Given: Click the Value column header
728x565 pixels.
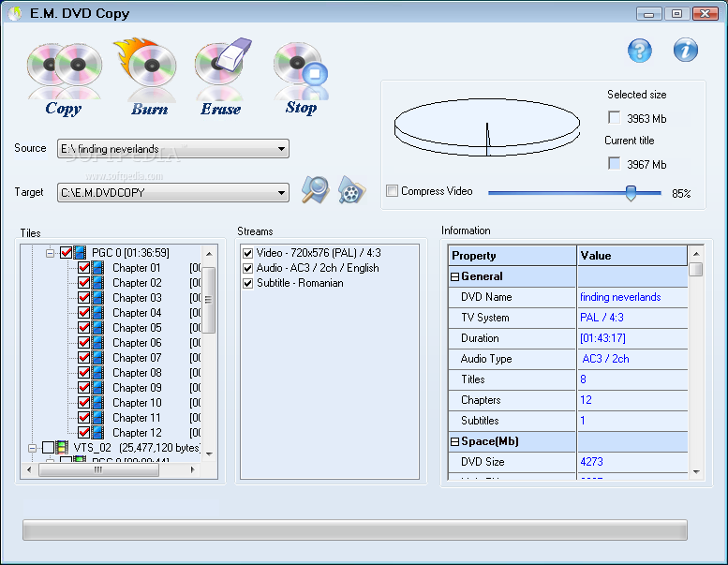Looking at the screenshot, I should pos(632,256).
